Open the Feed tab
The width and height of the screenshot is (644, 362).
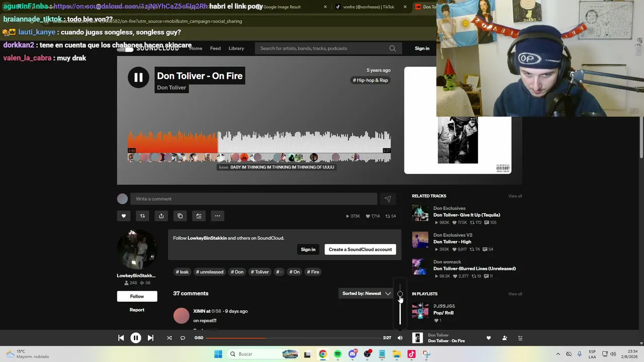215,48
